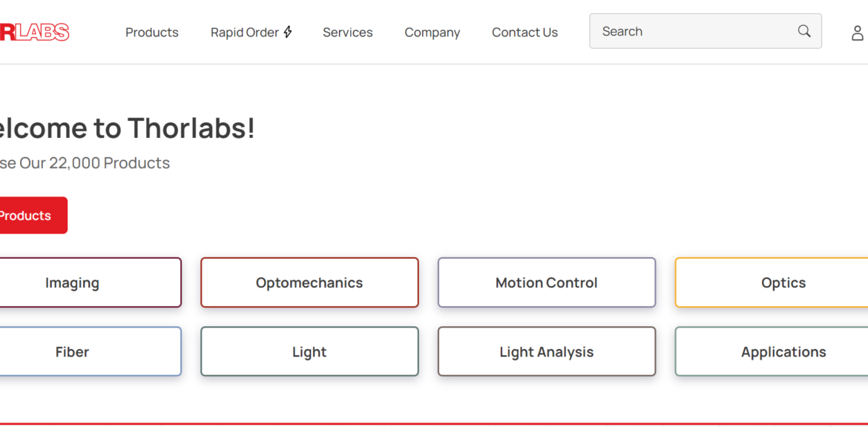The width and height of the screenshot is (868, 427).
Task: Open the user account icon
Action: pos(857,33)
